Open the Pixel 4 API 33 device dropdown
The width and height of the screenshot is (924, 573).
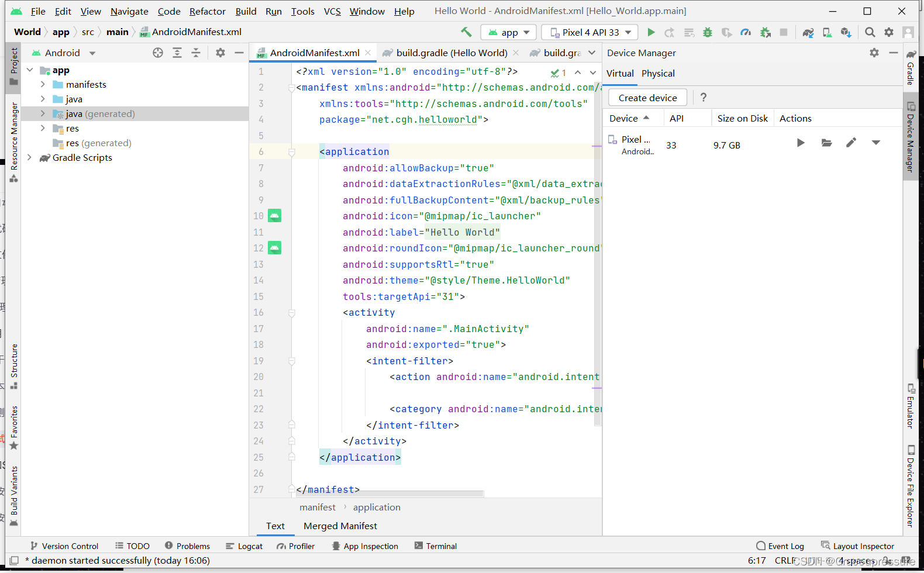(x=589, y=32)
